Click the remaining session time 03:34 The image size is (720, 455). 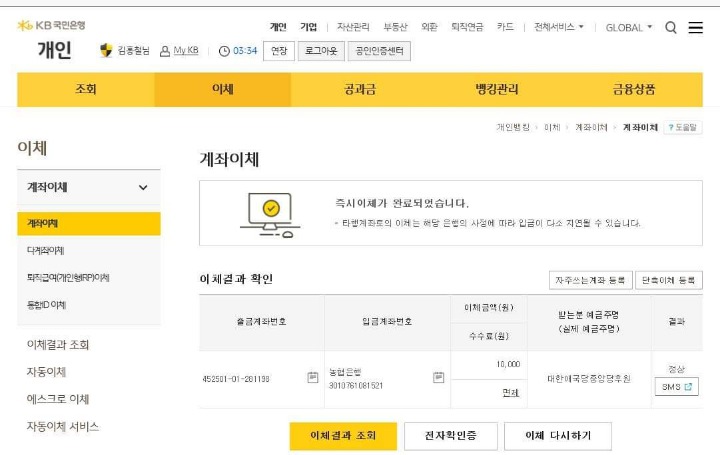click(245, 51)
